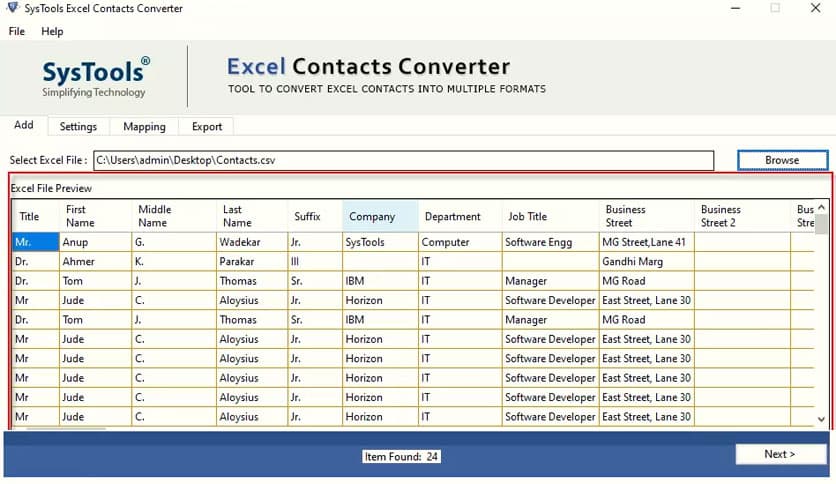Click the preview table's scroll down arrow
The image size is (836, 484).
[822, 420]
